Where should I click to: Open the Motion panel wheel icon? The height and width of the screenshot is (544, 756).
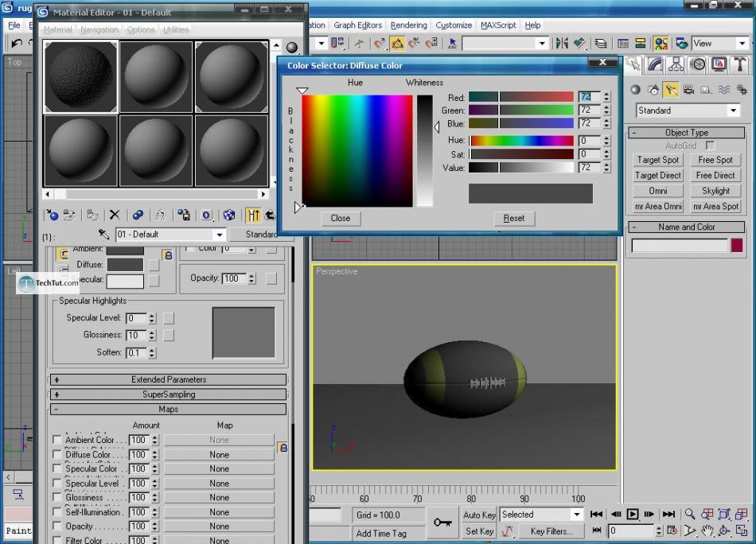tap(698, 64)
